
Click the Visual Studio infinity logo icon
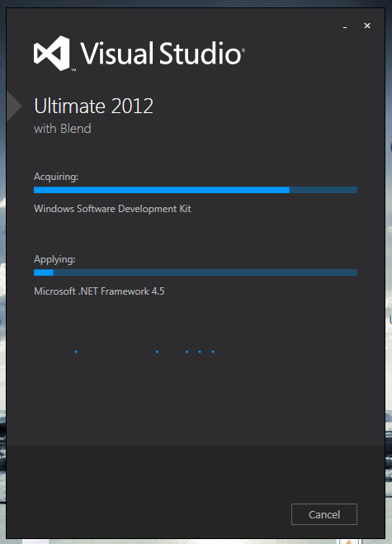(x=52, y=54)
